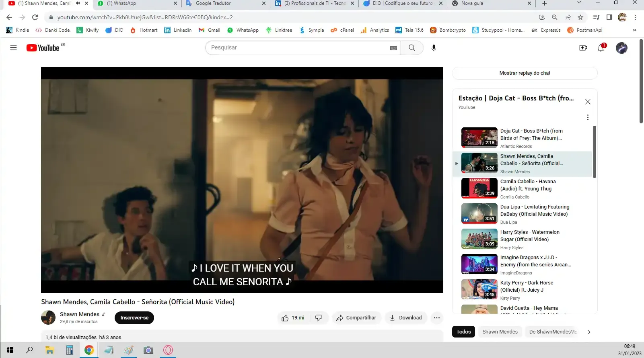The width and height of the screenshot is (644, 358).
Task: Open more actions ellipsis below video
Action: click(436, 318)
